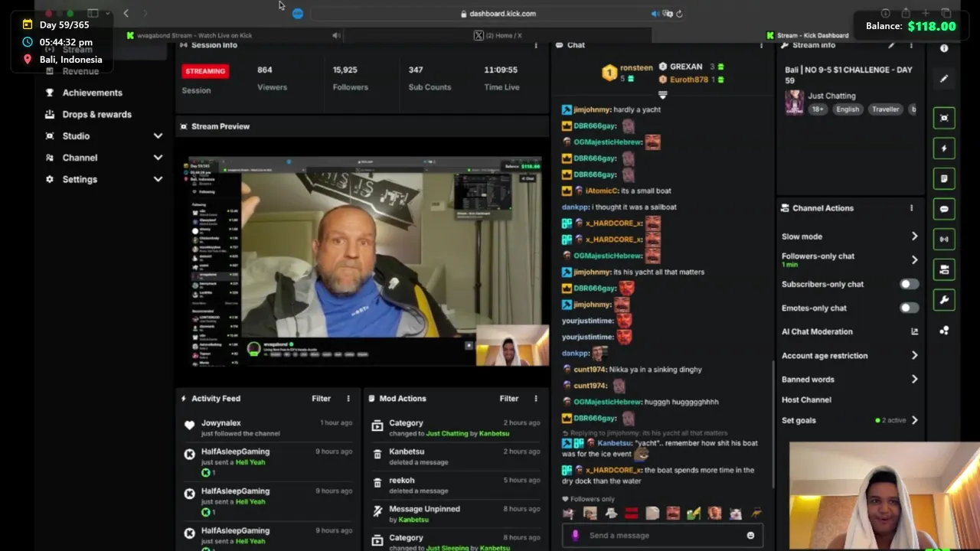This screenshot has height=551, width=980.
Task: Open Mod Actions three-dot menu
Action: point(536,399)
